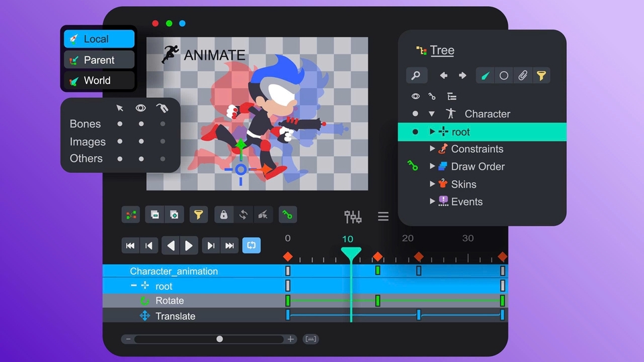Viewport: 644px width, 362px height.
Task: Expand the Skins tree node
Action: coord(432,184)
